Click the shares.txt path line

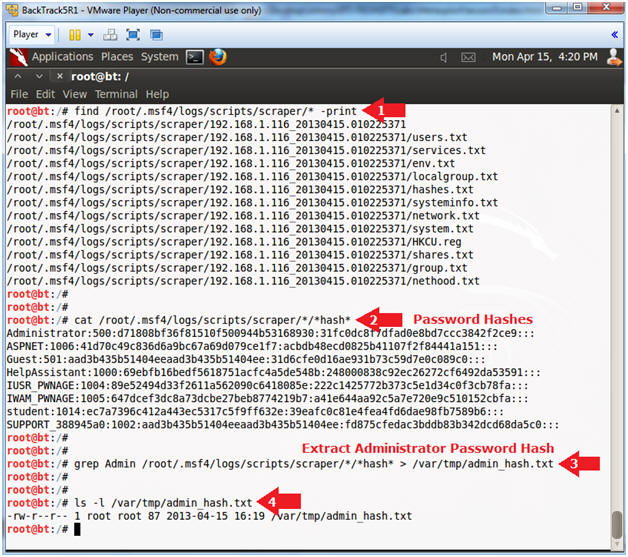240,255
